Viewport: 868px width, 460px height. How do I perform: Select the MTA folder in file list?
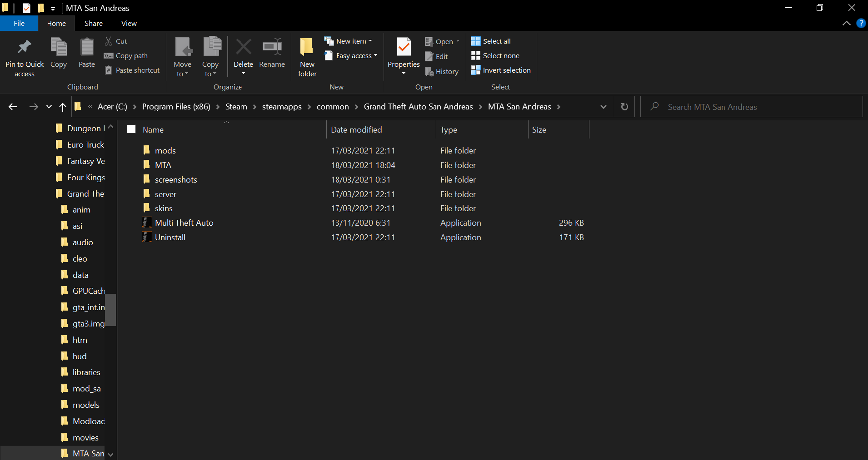[x=163, y=165]
